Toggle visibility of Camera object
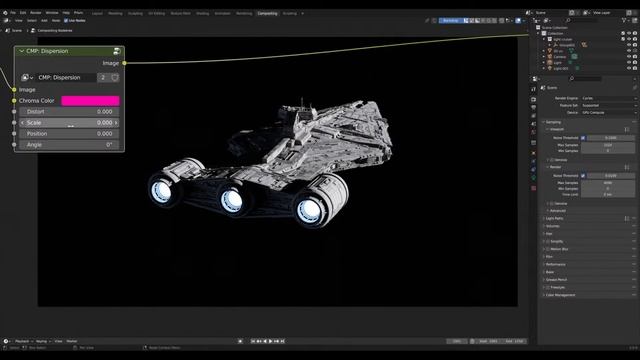Screen dimensions: 640x360 [629, 57]
